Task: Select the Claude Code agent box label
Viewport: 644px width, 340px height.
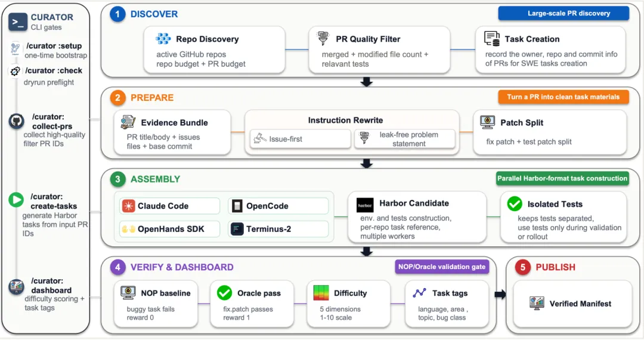Action: tap(163, 206)
